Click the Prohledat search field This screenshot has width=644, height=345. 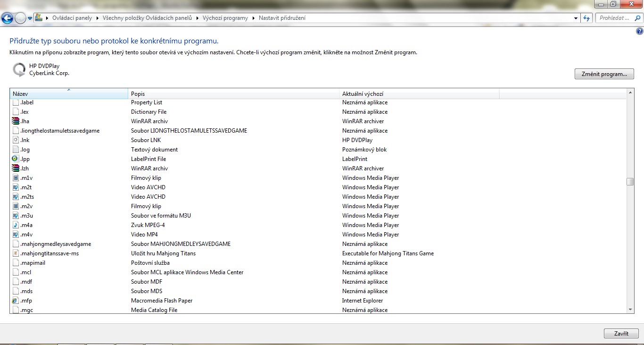click(x=619, y=18)
